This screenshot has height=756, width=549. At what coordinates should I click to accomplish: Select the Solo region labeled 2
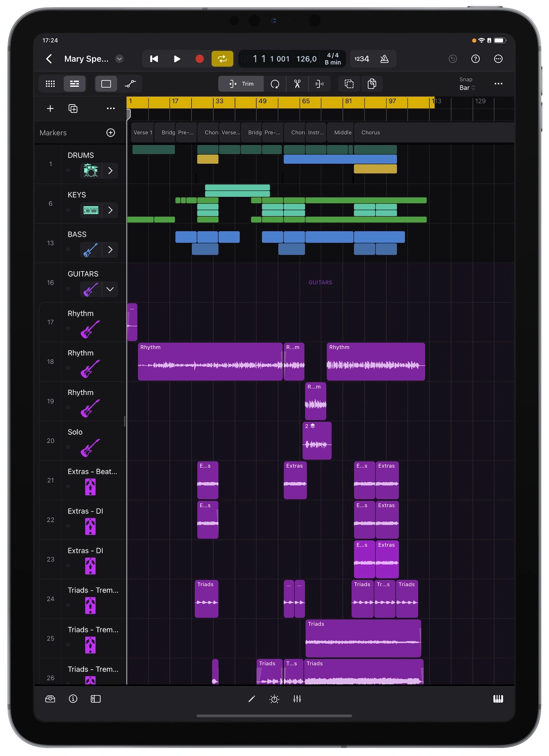tap(317, 441)
